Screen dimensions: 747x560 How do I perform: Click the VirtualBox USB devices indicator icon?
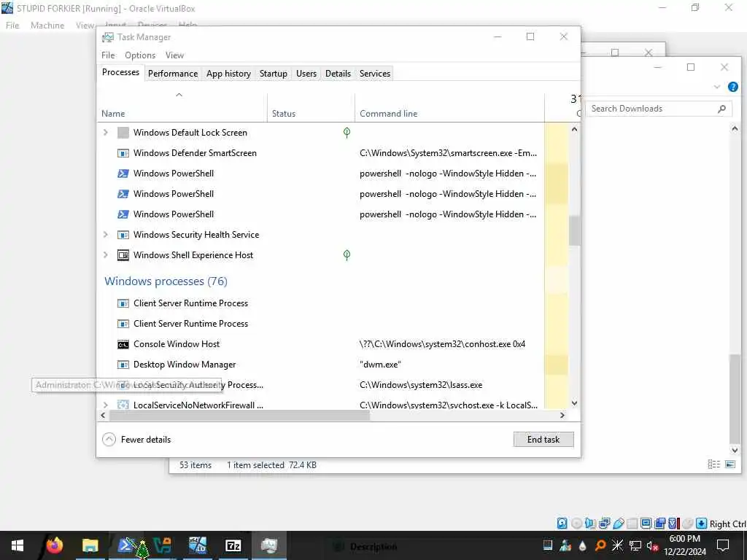tap(619, 524)
